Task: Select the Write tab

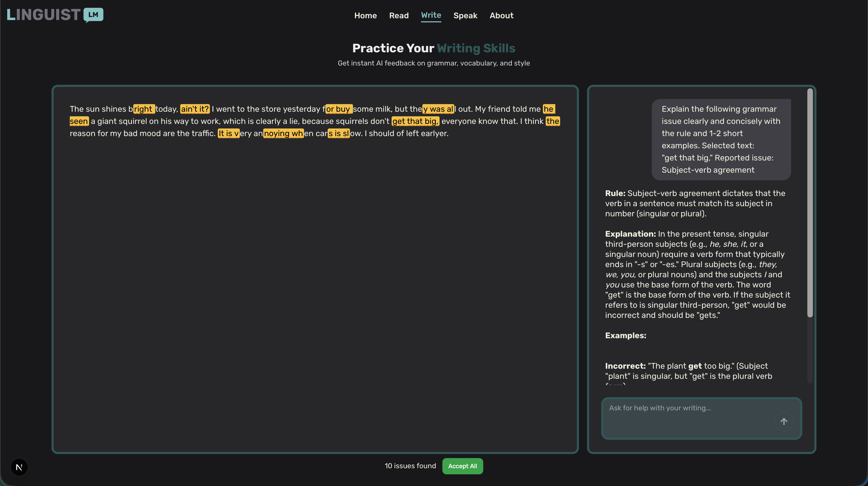Action: 431,15
